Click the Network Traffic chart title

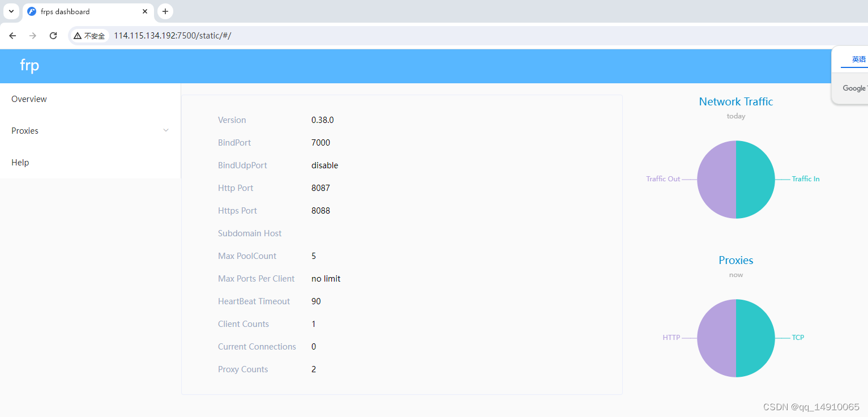tap(736, 101)
